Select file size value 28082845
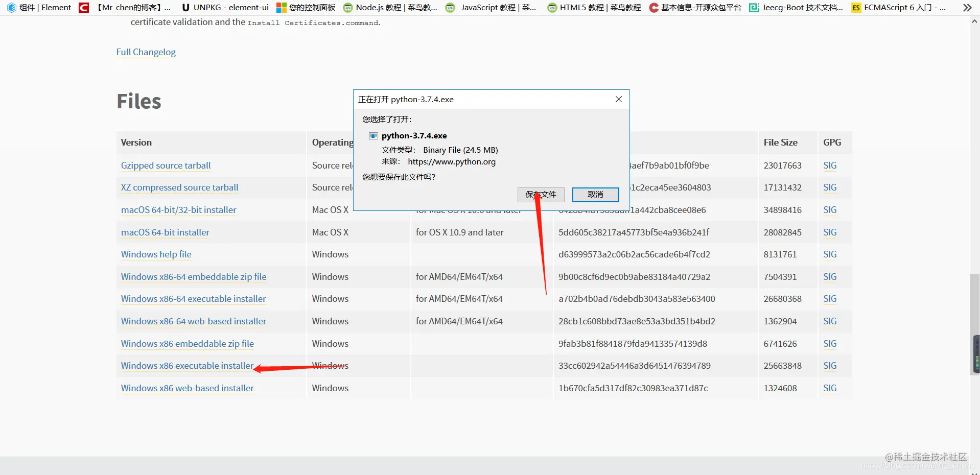The width and height of the screenshot is (980, 475). tap(782, 232)
